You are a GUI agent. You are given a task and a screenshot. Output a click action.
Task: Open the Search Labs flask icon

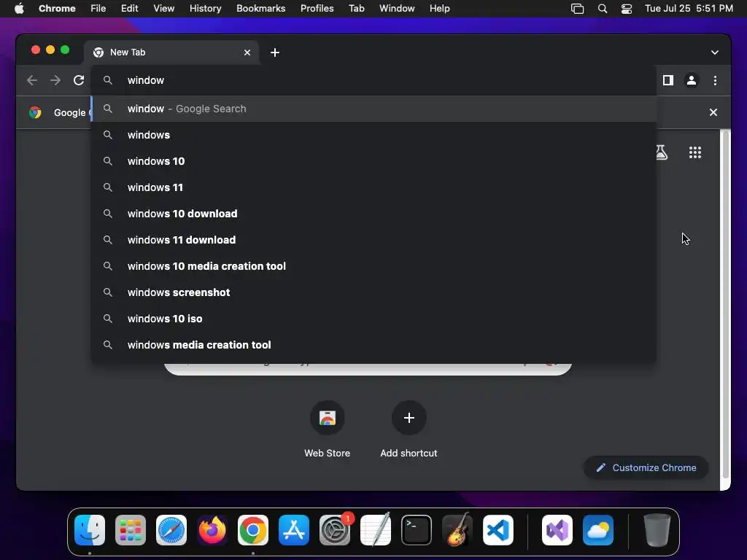[x=661, y=152]
